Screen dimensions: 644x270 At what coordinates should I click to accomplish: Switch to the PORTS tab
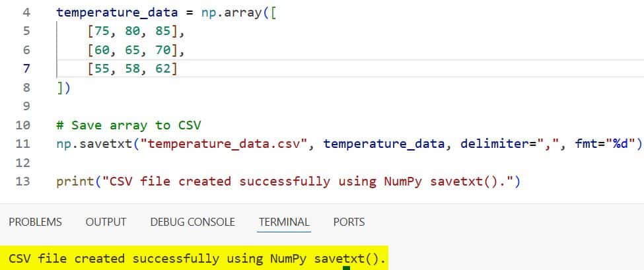pyautogui.click(x=349, y=222)
